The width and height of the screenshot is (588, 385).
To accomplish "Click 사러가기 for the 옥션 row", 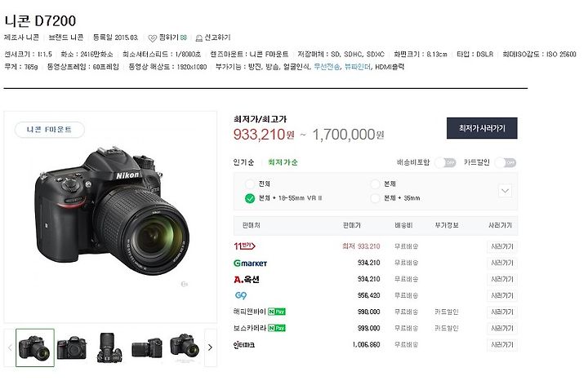I will tap(502, 280).
